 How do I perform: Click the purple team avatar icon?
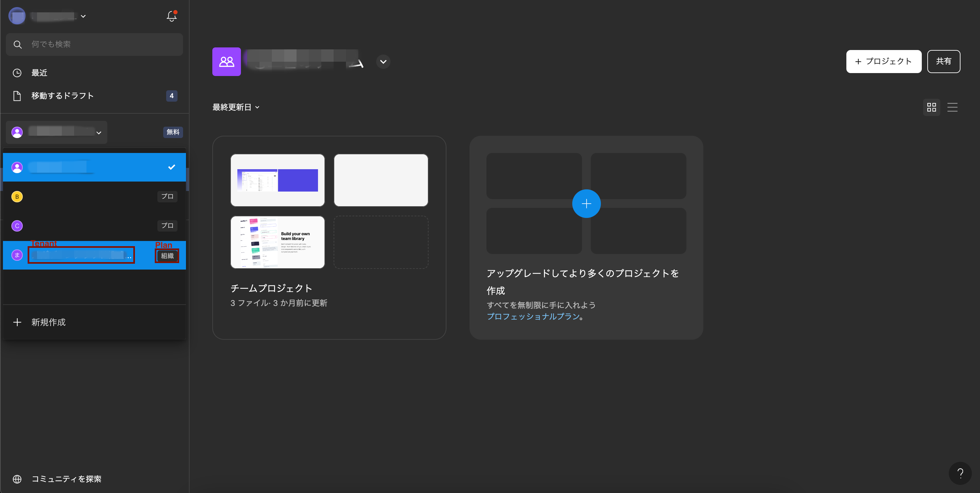226,62
